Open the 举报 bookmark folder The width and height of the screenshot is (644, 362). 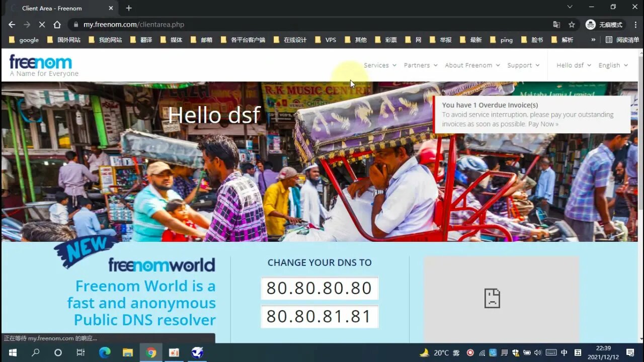point(440,40)
